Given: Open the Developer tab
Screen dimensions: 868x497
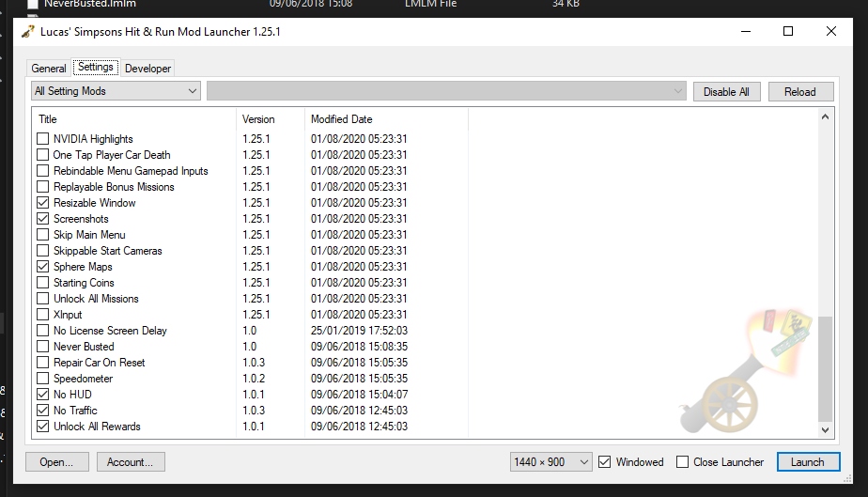Looking at the screenshot, I should 147,68.
